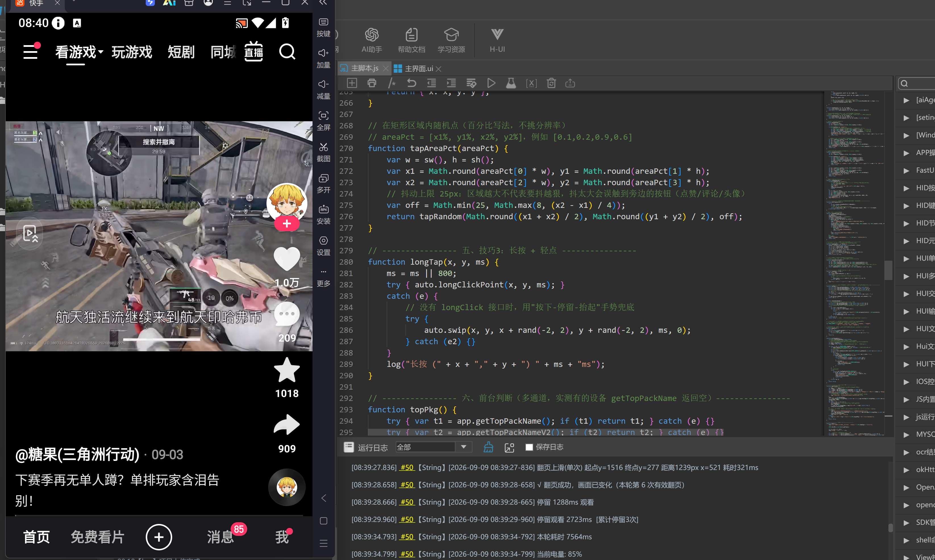Open the AI助手 assistant tool
Viewport: 935px width, 560px height.
point(371,40)
